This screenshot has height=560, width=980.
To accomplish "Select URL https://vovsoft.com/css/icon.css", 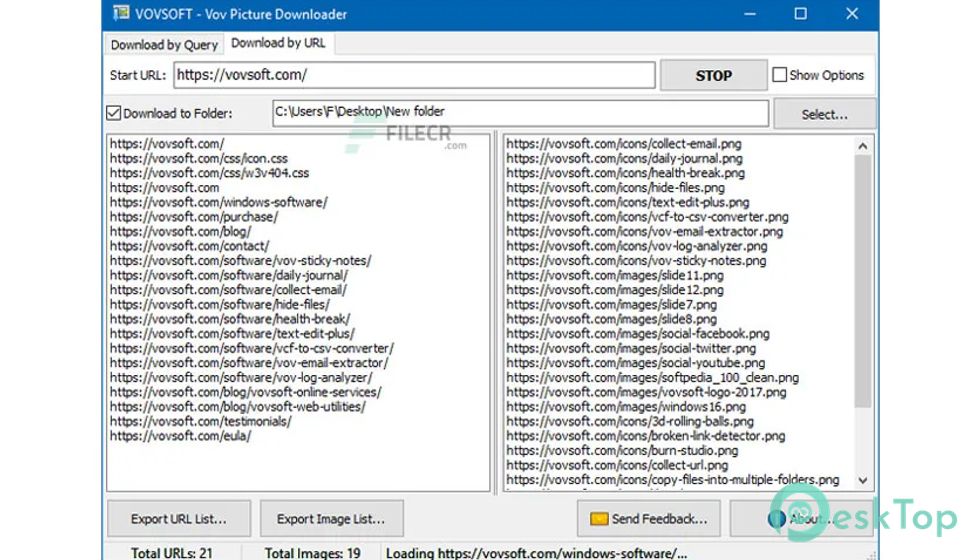I will [x=199, y=159].
